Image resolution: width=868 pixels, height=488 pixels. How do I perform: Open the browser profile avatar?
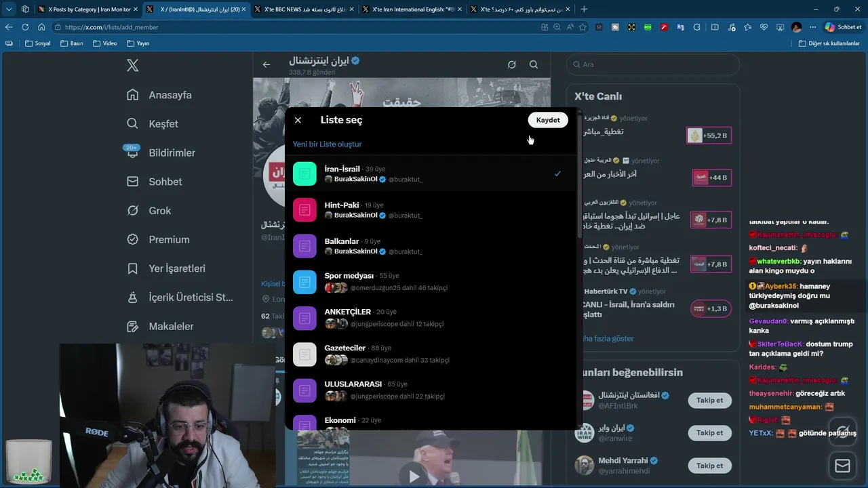(x=796, y=27)
